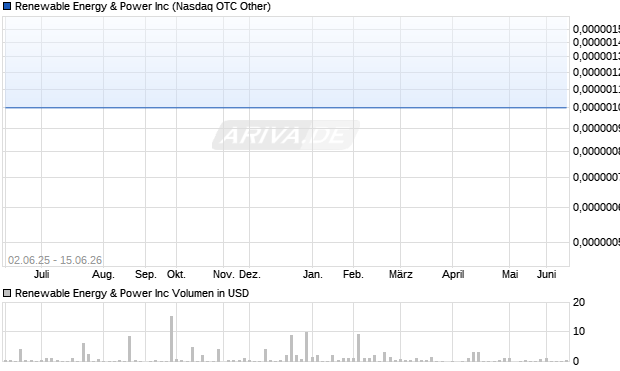
Task: Click the 'Renewable Energy & Power Inc Volumen in USD' label
Action: click(x=132, y=293)
